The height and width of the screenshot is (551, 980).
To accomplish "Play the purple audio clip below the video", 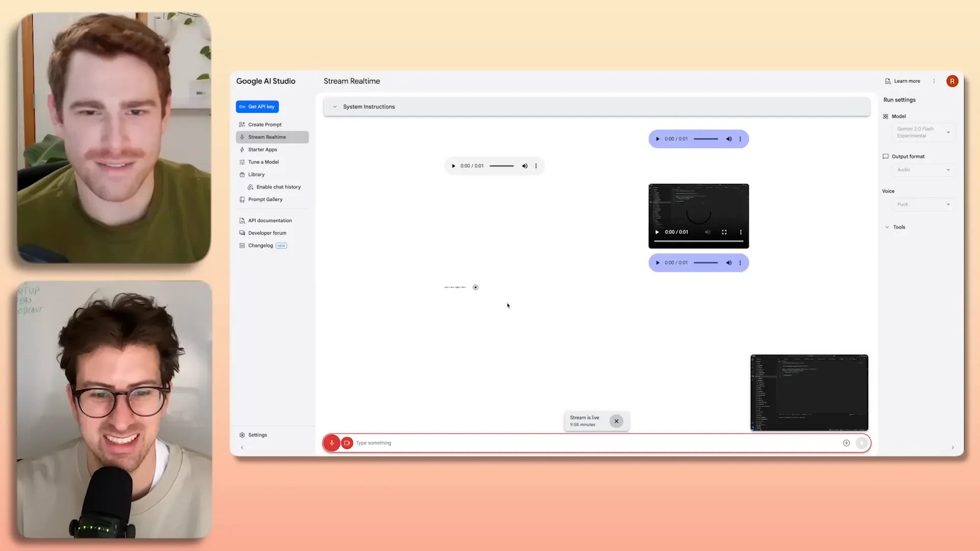I will pos(657,263).
